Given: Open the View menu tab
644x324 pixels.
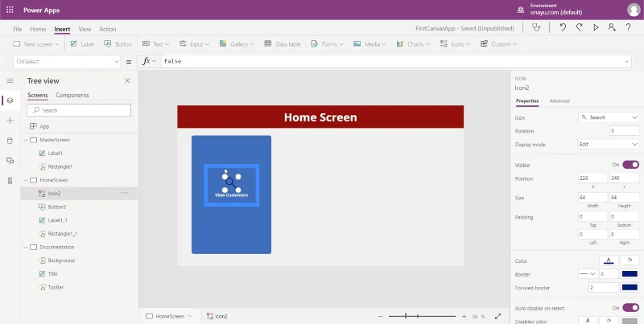Looking at the screenshot, I should point(85,29).
